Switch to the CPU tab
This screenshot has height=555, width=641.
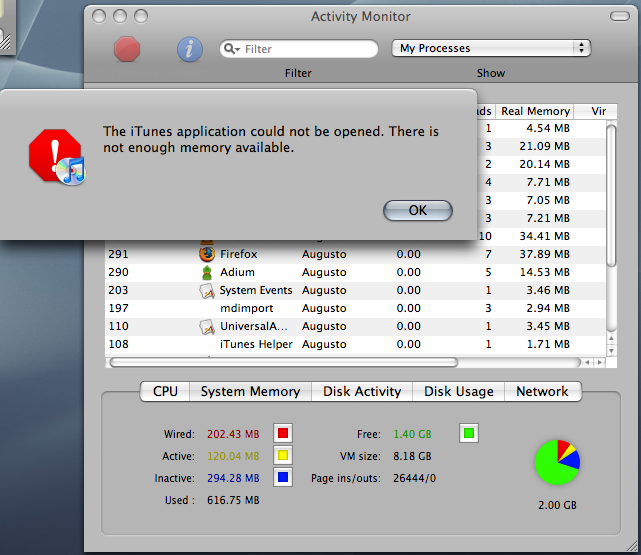(x=165, y=392)
